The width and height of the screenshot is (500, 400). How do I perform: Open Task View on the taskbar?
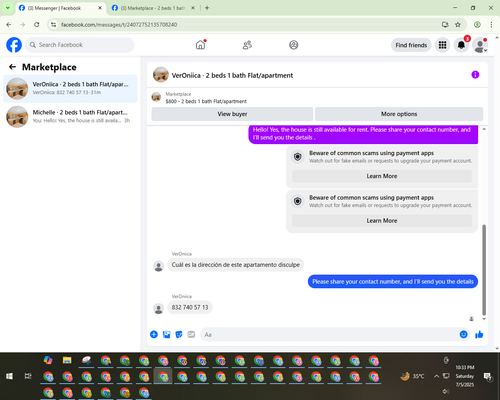coord(28,376)
